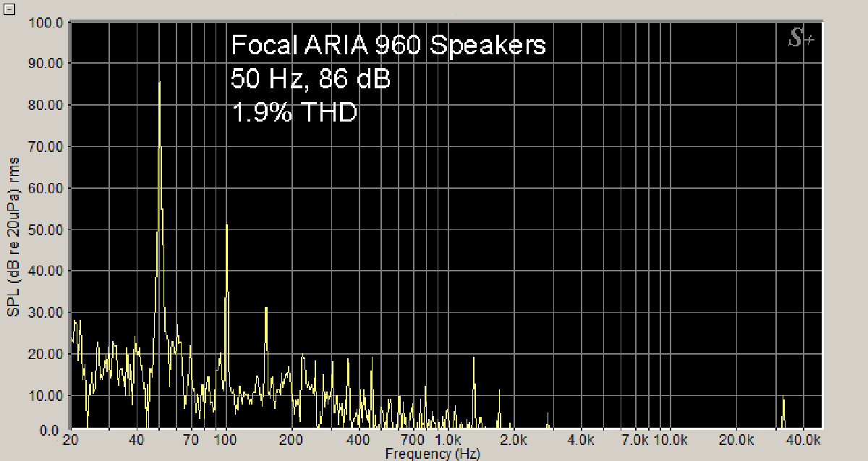The width and height of the screenshot is (868, 461).
Task: Click the 'Frequency (Hz)' axis label
Action: [x=432, y=454]
